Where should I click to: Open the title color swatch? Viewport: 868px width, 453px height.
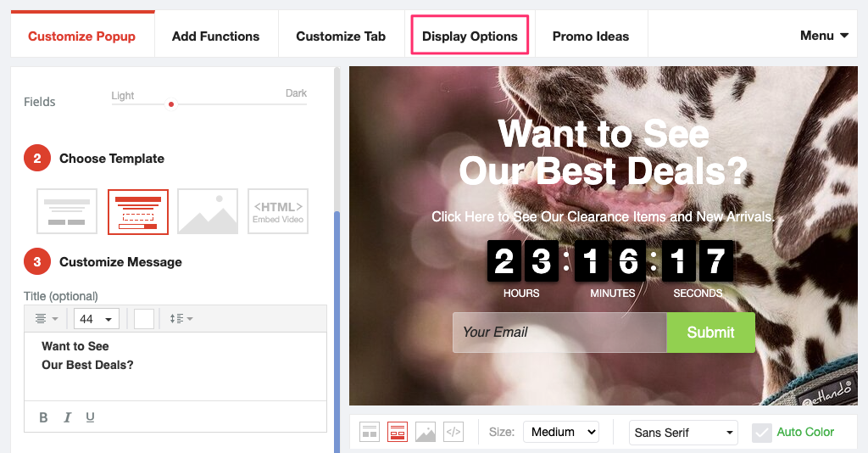pyautogui.click(x=144, y=319)
